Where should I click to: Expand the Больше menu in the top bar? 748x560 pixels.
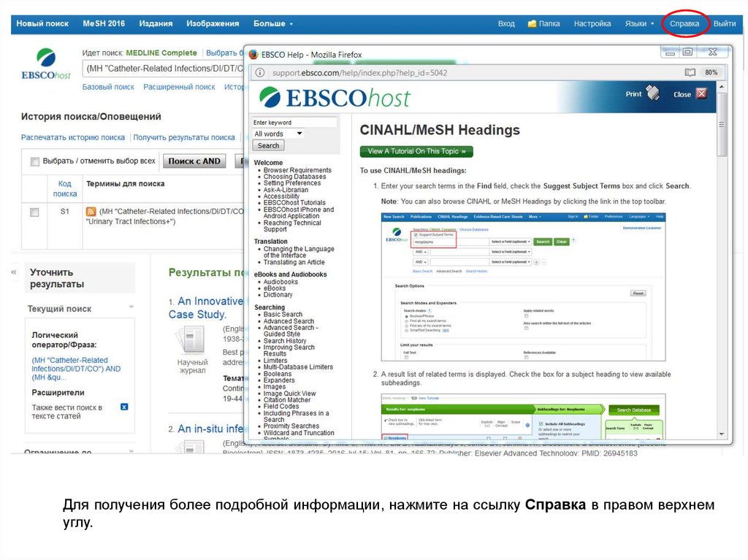tap(272, 23)
